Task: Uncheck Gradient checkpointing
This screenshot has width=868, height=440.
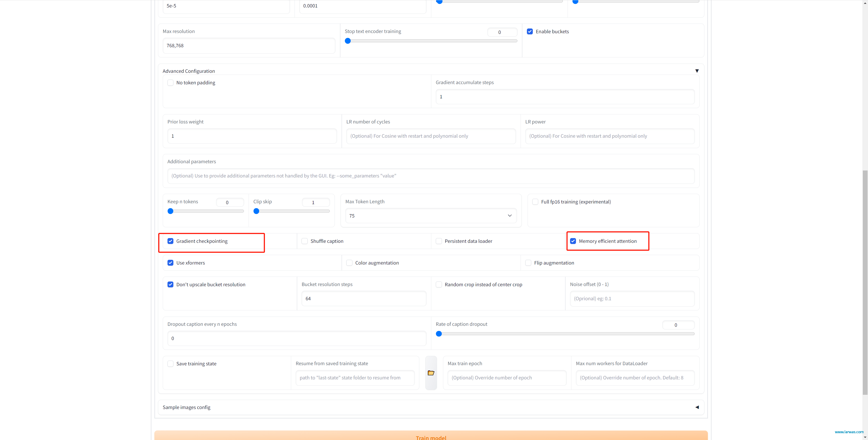Action: click(170, 241)
